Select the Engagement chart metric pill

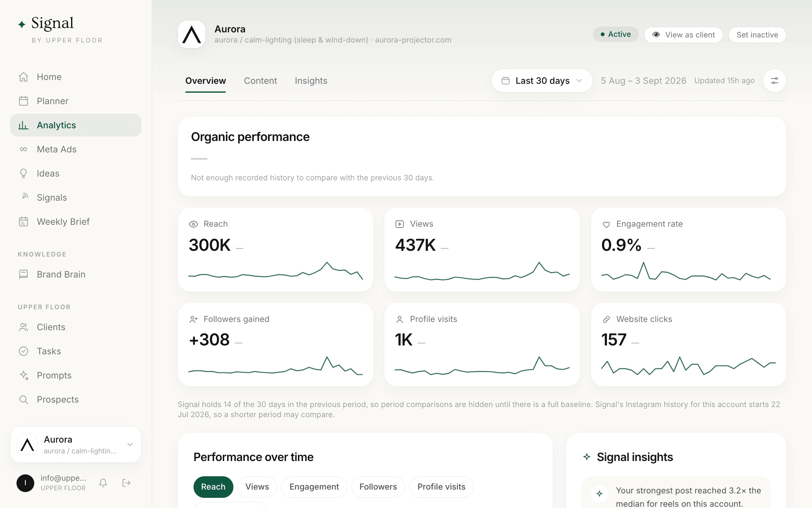pos(314,487)
